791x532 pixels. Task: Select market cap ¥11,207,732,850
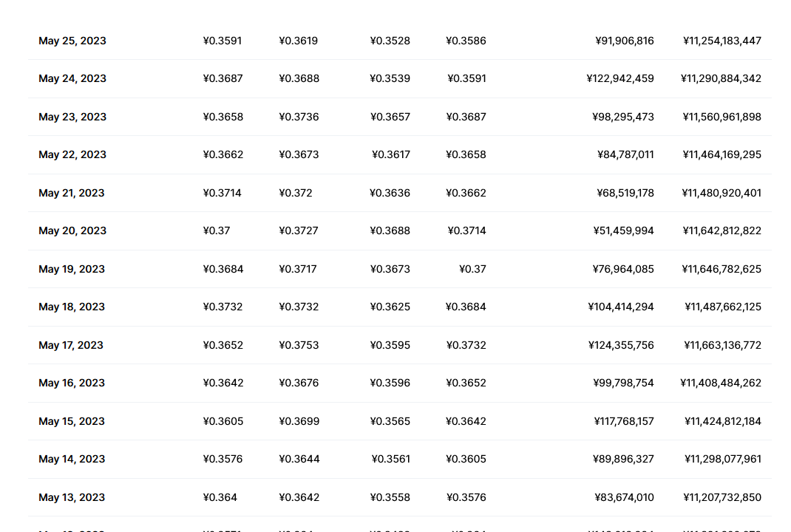(722, 497)
